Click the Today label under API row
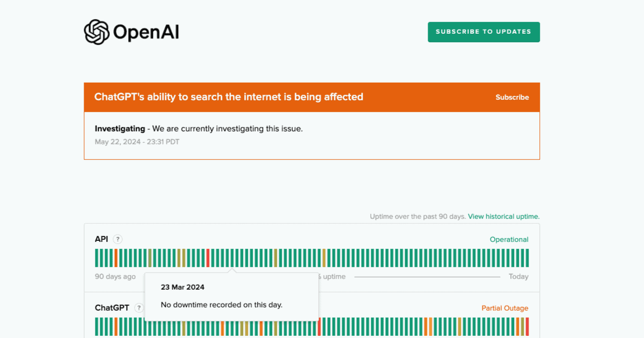The image size is (644, 338). tap(518, 277)
